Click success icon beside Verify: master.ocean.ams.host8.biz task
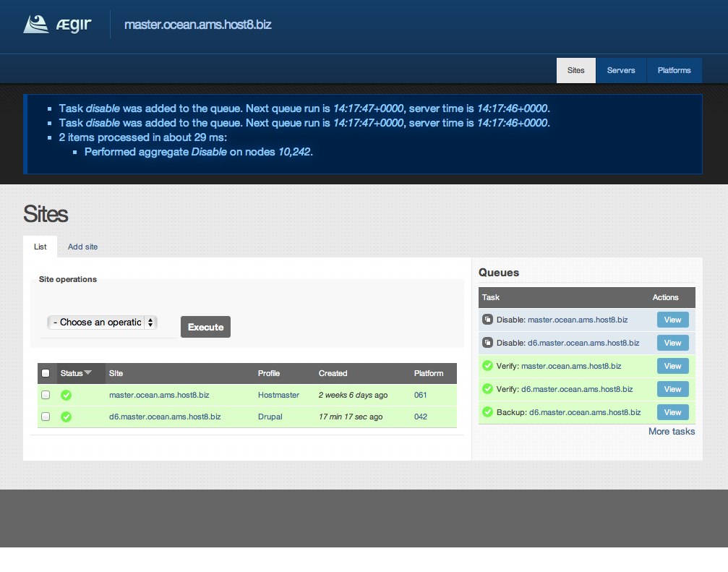The width and height of the screenshot is (728, 572). click(487, 366)
